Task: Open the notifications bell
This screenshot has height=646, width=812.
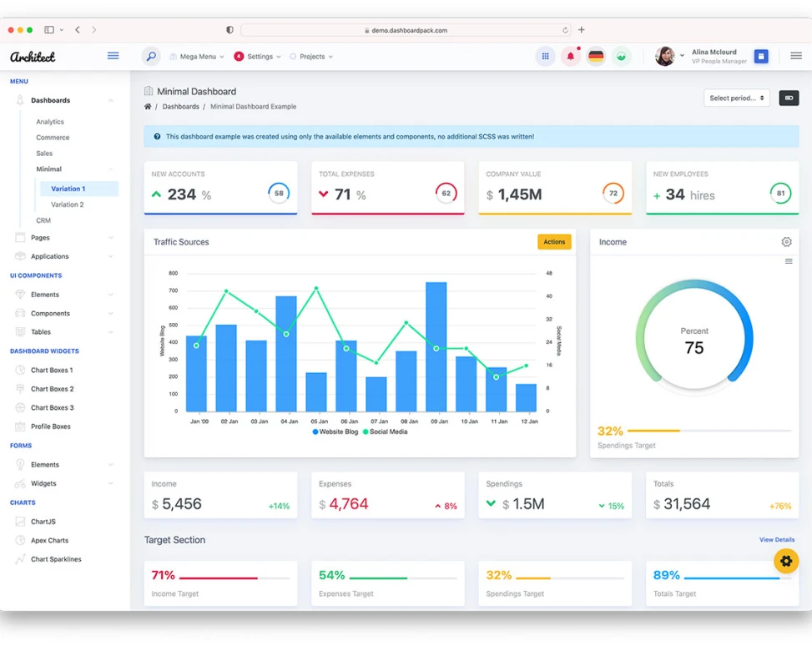Action: click(571, 56)
